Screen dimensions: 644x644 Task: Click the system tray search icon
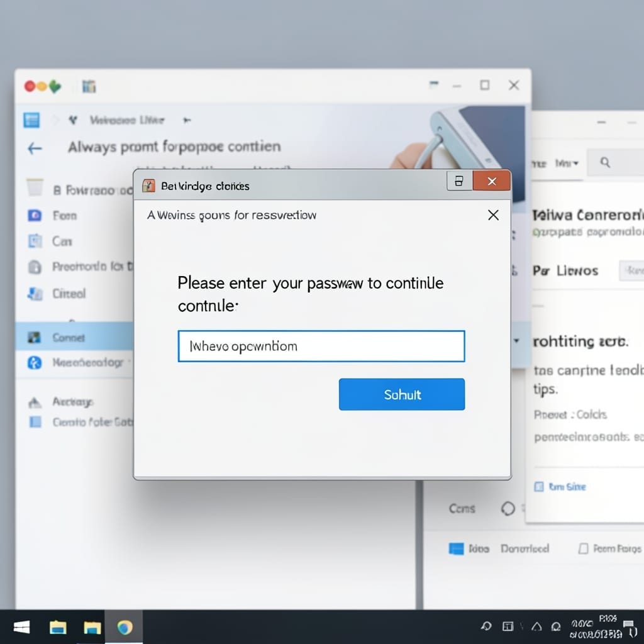486,626
